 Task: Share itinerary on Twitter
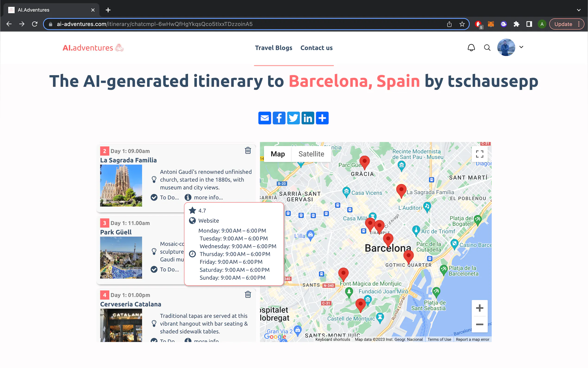coord(293,118)
